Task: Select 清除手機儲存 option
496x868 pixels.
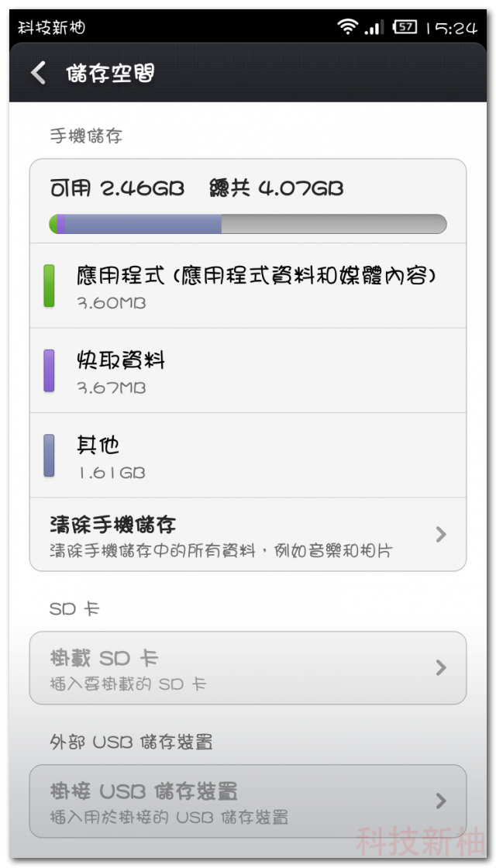Action: 248,534
